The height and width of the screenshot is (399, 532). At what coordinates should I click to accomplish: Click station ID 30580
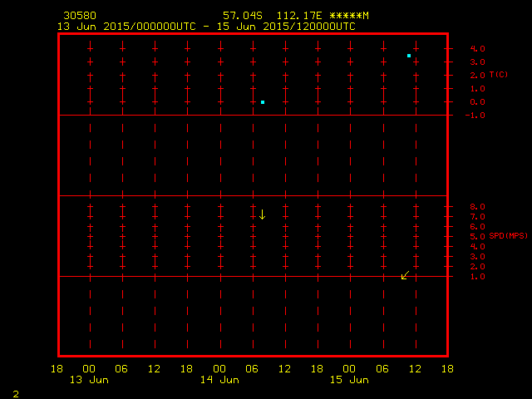click(80, 16)
